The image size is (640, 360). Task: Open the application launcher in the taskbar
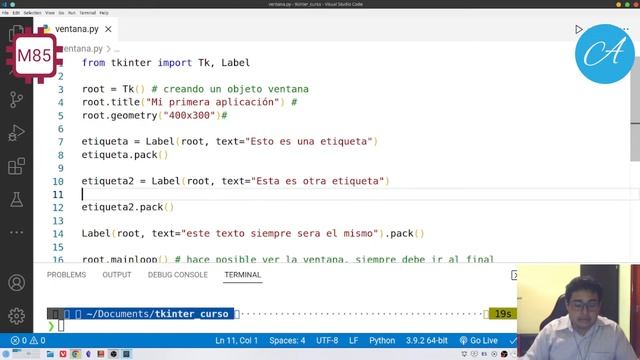pos(6,354)
